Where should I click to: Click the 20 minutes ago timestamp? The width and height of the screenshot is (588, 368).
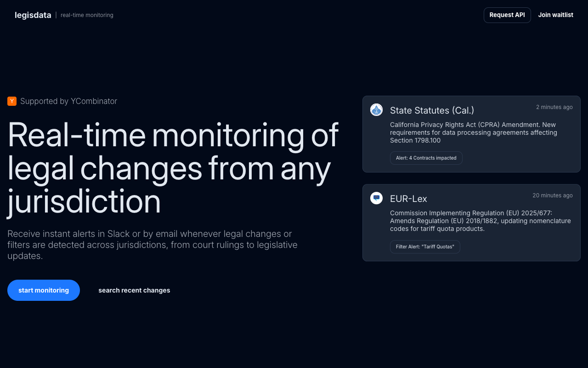[x=553, y=195]
